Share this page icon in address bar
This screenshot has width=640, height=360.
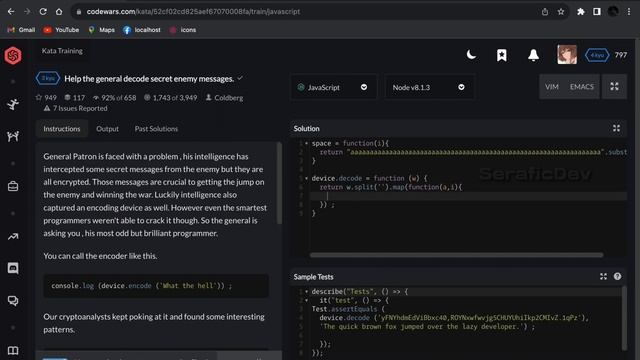coord(545,12)
